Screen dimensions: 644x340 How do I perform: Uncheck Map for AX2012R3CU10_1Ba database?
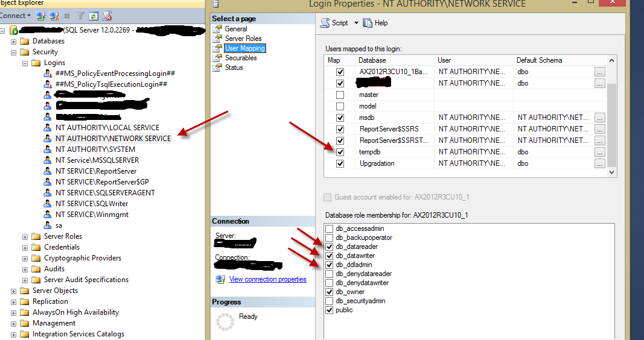point(340,72)
